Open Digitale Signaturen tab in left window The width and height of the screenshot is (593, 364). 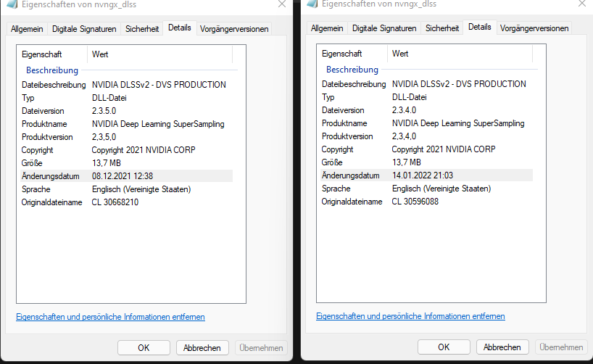(84, 29)
